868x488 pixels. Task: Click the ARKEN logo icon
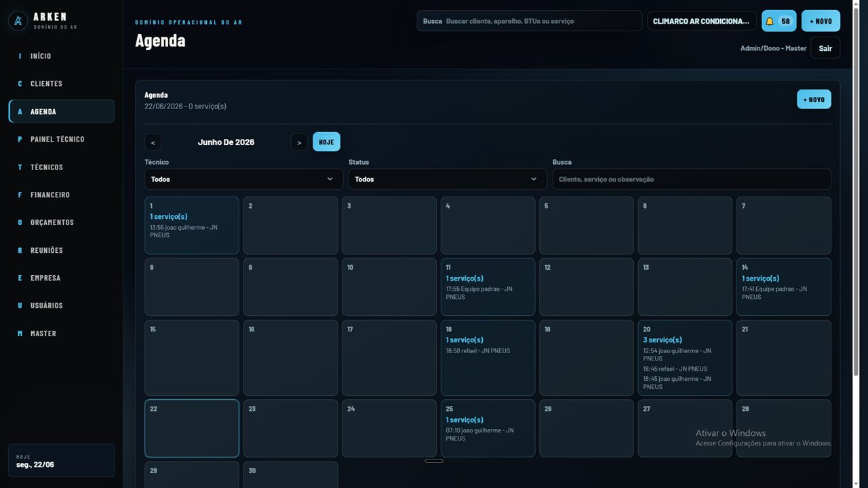click(18, 21)
